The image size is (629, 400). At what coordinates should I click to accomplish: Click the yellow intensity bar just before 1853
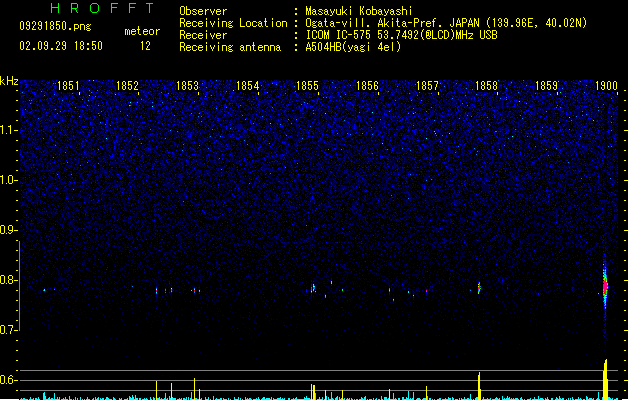click(x=195, y=389)
